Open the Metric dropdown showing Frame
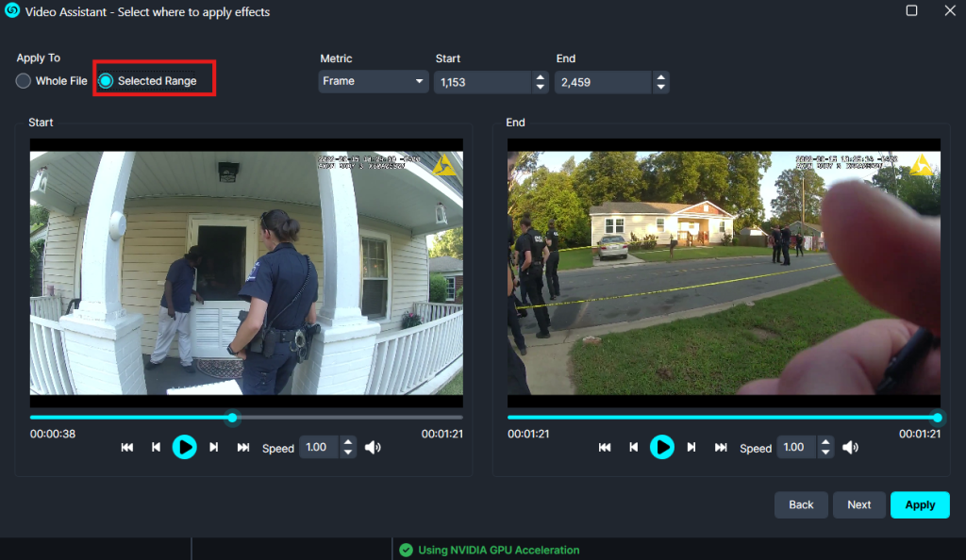The image size is (966, 560). pos(374,82)
